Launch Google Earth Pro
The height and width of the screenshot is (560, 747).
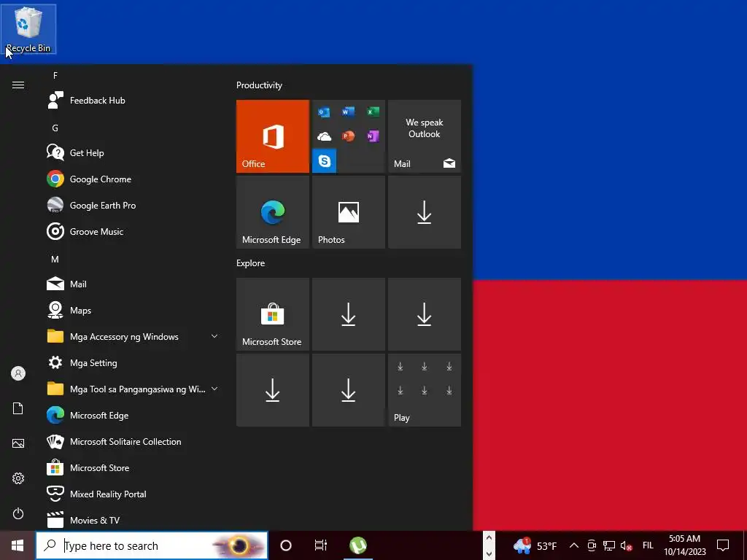click(x=133, y=205)
